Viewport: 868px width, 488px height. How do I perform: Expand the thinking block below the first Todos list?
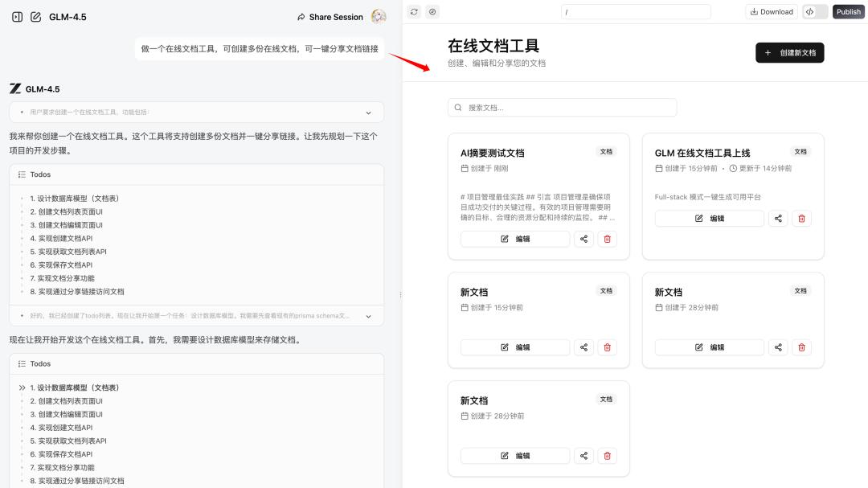coord(368,316)
